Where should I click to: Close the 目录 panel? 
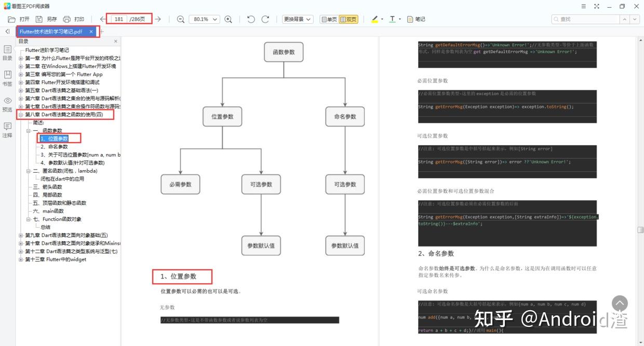[116, 41]
